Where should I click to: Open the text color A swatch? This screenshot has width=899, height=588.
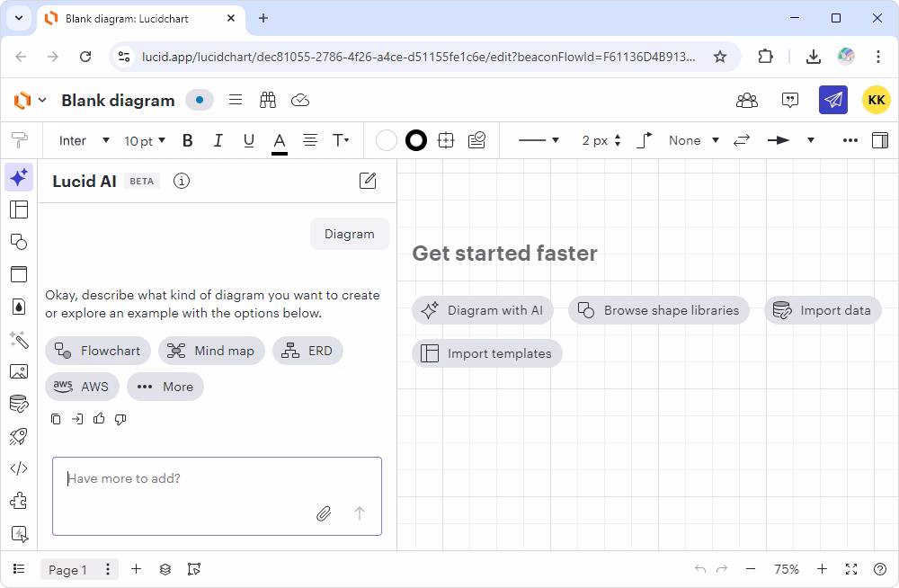click(280, 142)
